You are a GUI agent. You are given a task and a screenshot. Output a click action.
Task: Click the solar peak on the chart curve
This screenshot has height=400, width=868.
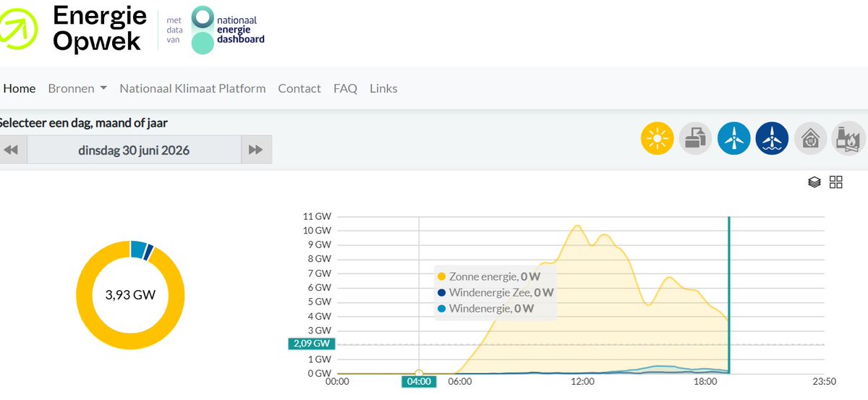click(x=577, y=226)
